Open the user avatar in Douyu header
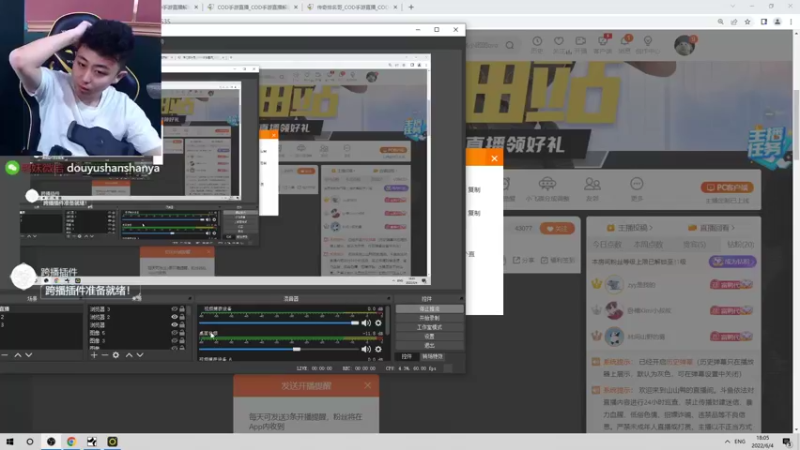This screenshot has height=450, width=800. click(684, 45)
